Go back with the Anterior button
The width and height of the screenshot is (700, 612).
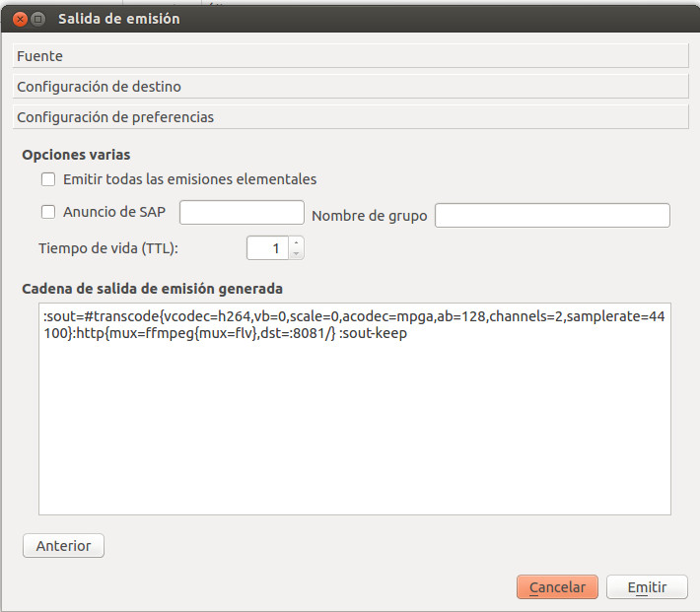click(x=63, y=546)
